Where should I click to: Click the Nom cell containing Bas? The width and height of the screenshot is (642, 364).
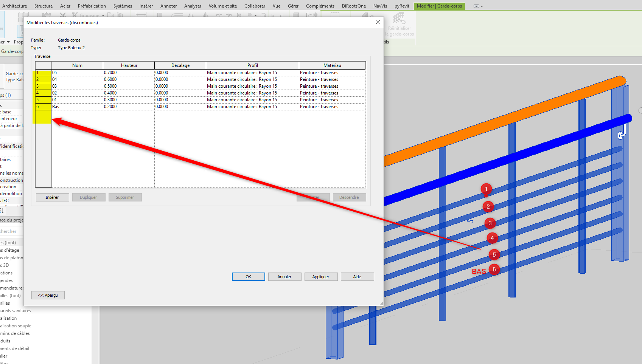[x=77, y=107]
